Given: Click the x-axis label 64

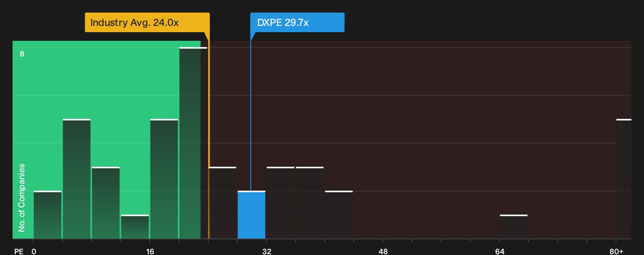Looking at the screenshot, I should [499, 251].
